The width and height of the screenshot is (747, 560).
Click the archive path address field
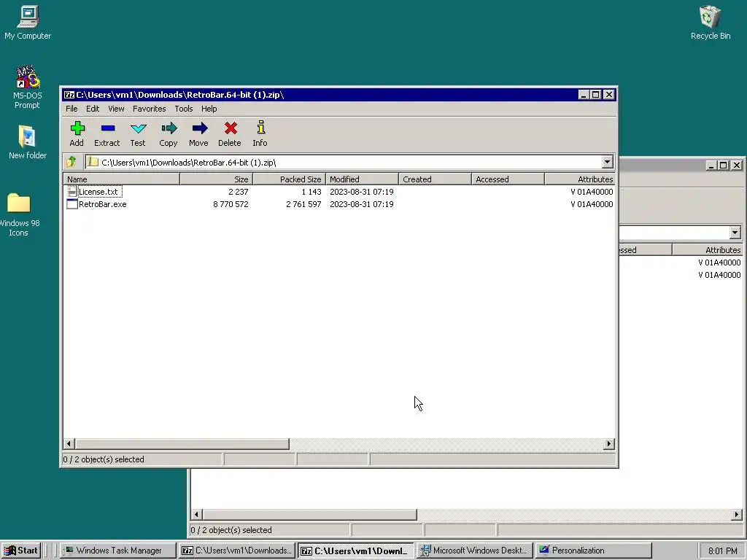[x=343, y=162]
